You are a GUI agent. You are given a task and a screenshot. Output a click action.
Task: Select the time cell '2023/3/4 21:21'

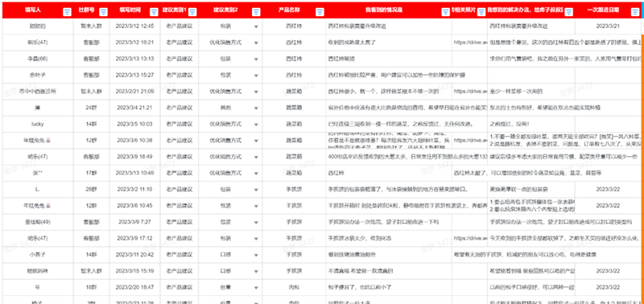134,108
